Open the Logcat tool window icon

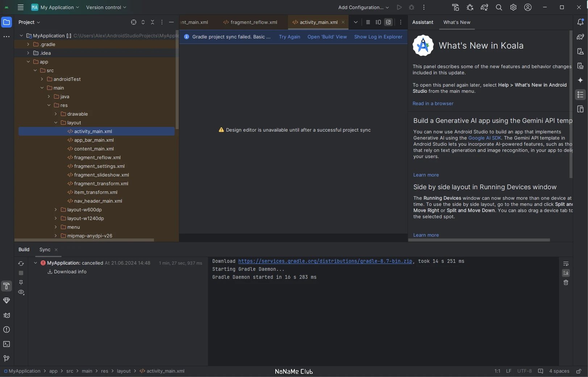(7, 315)
